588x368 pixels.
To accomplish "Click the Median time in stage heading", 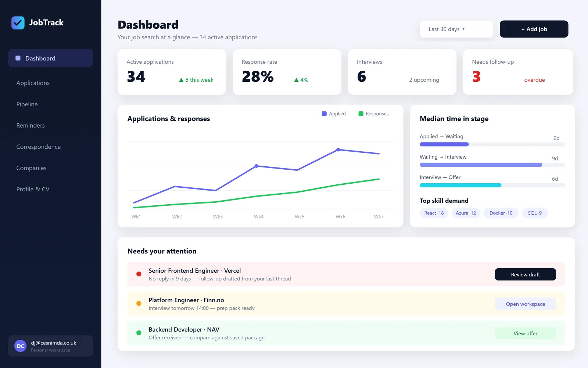I will pos(454,118).
